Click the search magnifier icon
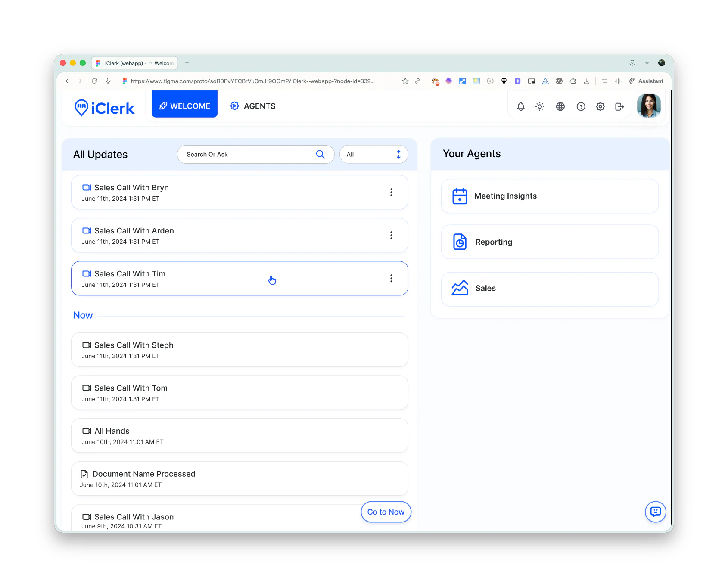The height and width of the screenshot is (587, 728). (x=320, y=154)
